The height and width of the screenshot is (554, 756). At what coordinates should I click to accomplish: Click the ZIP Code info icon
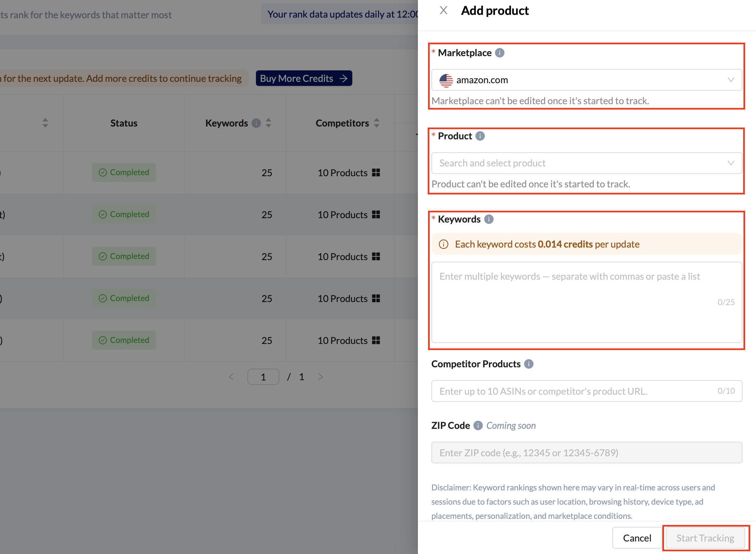coord(478,425)
